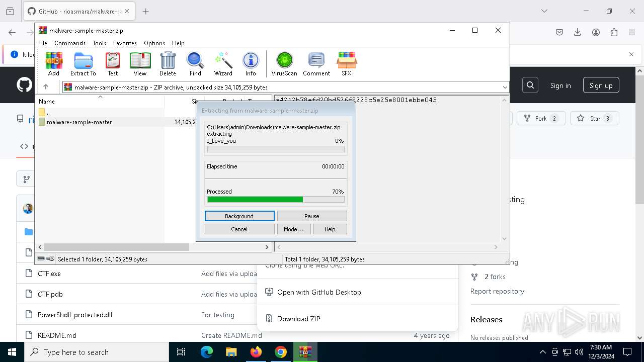The image size is (644, 362).
Task: Click the Comment toolbar icon
Action: [x=316, y=64]
